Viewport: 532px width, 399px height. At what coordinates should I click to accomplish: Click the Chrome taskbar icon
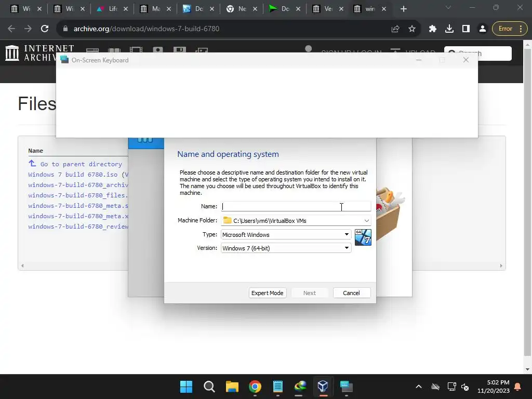[255, 387]
